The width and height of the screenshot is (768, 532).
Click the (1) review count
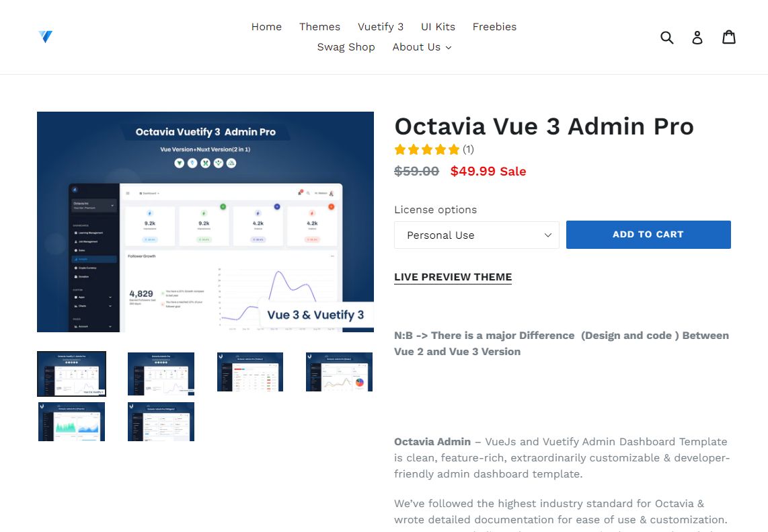pyautogui.click(x=468, y=149)
